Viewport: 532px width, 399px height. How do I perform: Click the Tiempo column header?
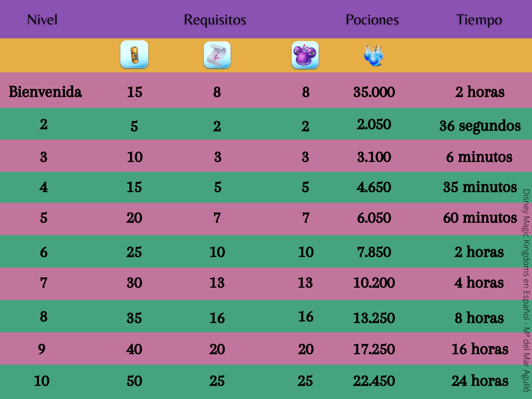479,20
